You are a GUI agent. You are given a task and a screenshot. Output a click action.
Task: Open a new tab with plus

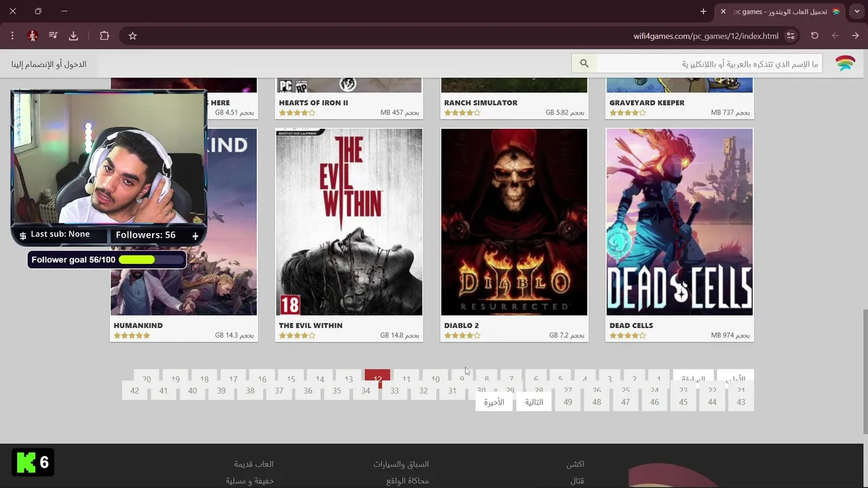(x=703, y=12)
